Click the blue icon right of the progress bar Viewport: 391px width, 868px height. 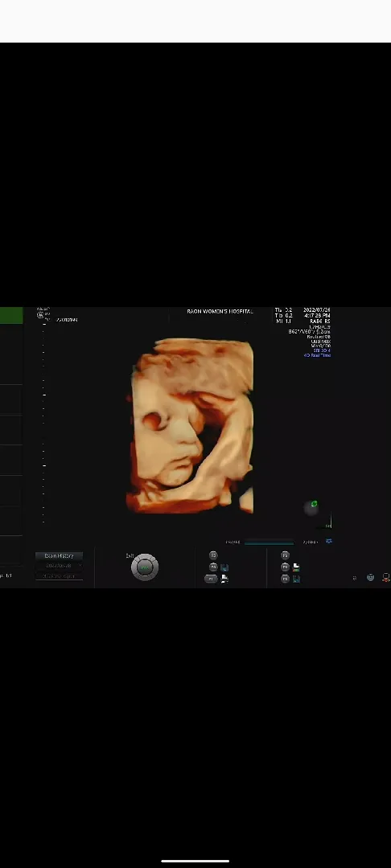pos(328,542)
